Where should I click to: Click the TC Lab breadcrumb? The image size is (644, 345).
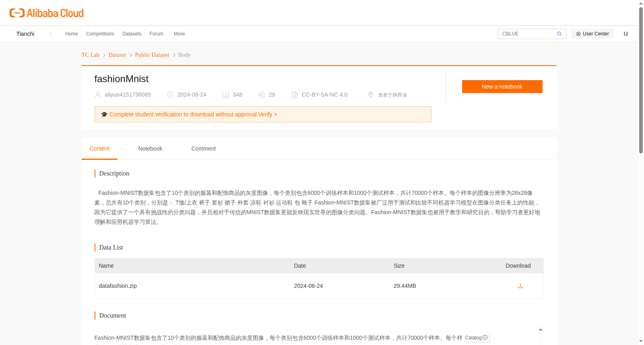(x=91, y=55)
